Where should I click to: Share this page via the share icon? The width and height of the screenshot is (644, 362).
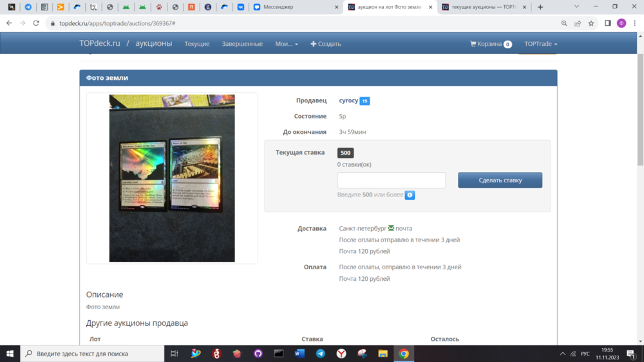point(578,23)
